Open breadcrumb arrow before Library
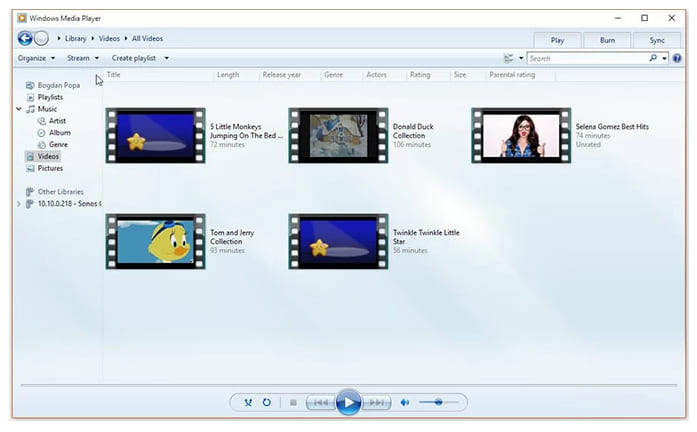The height and width of the screenshot is (432, 697). coord(59,39)
